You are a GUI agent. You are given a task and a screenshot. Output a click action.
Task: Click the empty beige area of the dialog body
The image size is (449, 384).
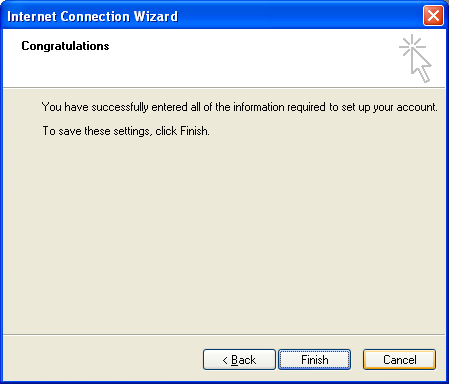tap(224, 233)
